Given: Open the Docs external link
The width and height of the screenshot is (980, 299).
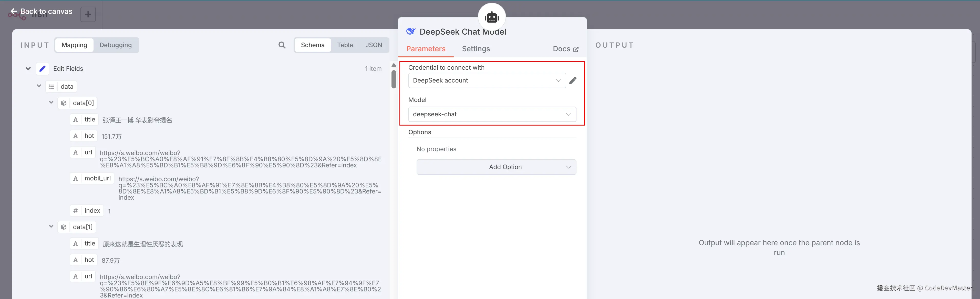Looking at the screenshot, I should (x=565, y=49).
